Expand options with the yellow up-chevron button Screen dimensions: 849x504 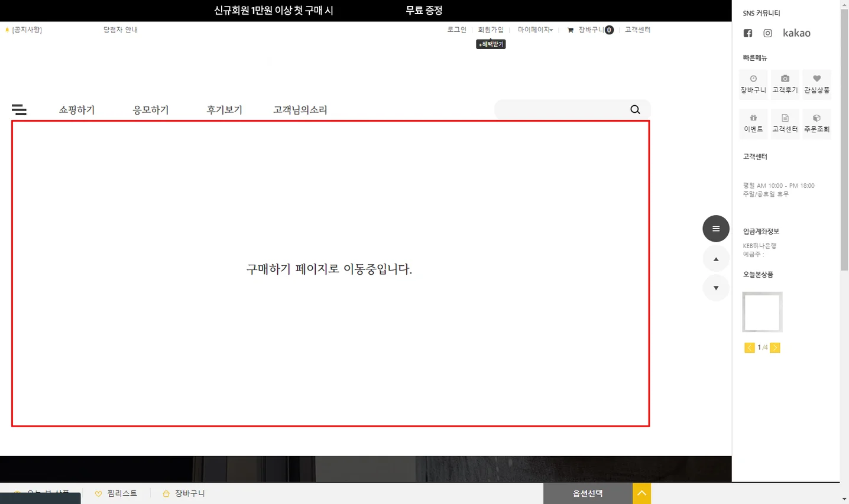(641, 493)
